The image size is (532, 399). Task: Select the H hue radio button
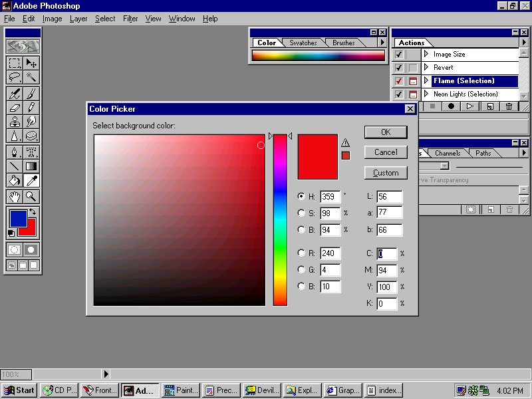(301, 196)
